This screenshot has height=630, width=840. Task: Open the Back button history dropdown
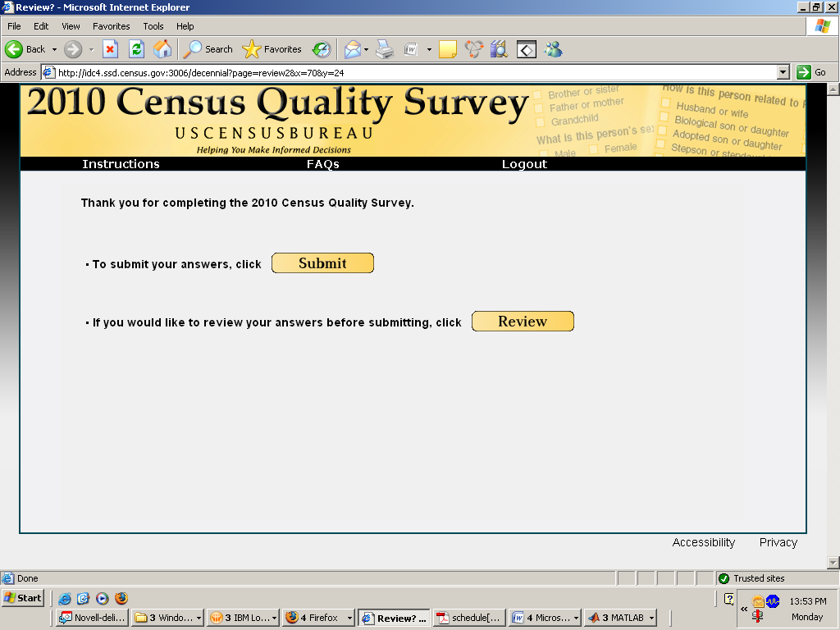pos(54,49)
